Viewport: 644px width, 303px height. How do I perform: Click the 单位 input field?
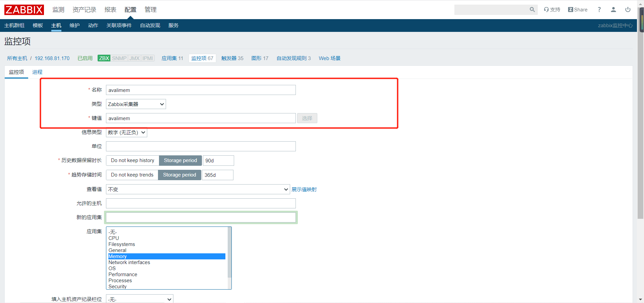(x=201, y=146)
